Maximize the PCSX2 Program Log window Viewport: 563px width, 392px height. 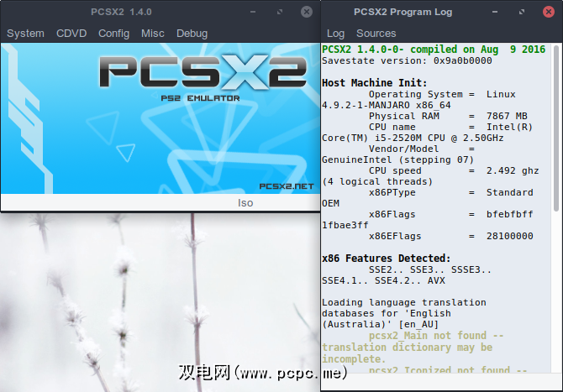pyautogui.click(x=522, y=12)
